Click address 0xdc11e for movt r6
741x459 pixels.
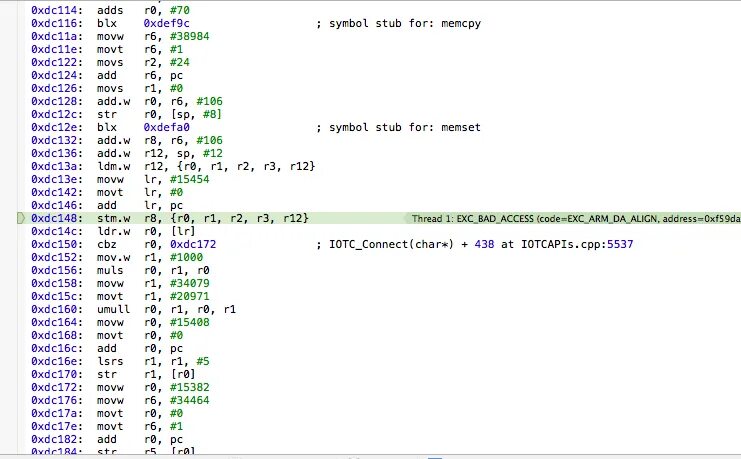click(57, 49)
